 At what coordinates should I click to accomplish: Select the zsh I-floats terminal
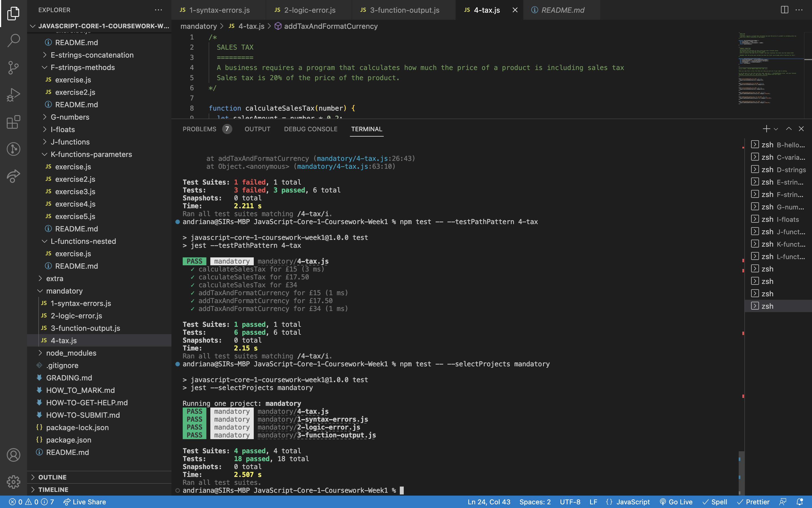(778, 219)
